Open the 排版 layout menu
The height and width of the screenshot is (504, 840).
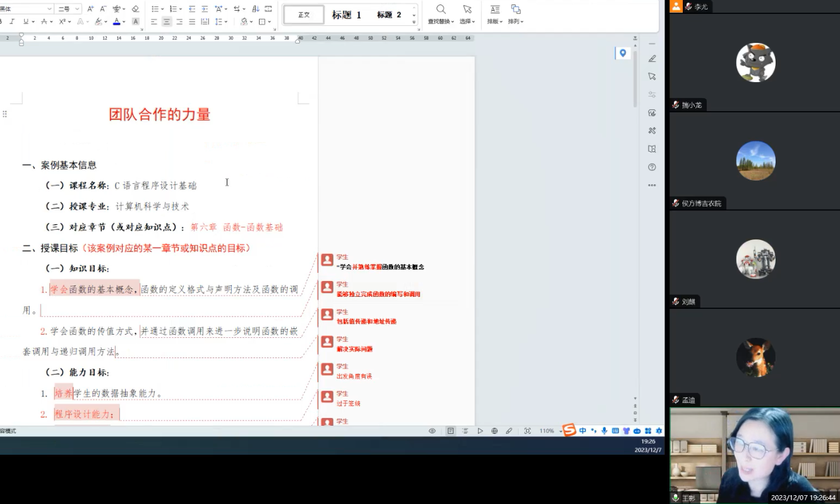495,14
